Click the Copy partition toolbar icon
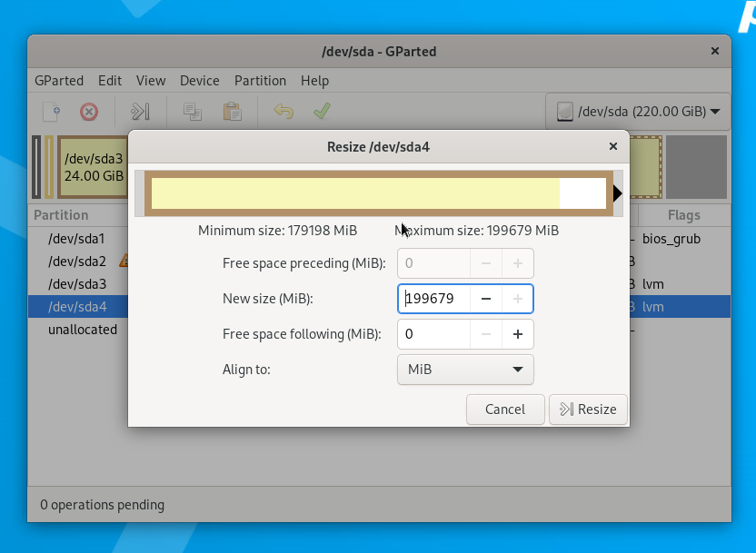 pos(192,112)
